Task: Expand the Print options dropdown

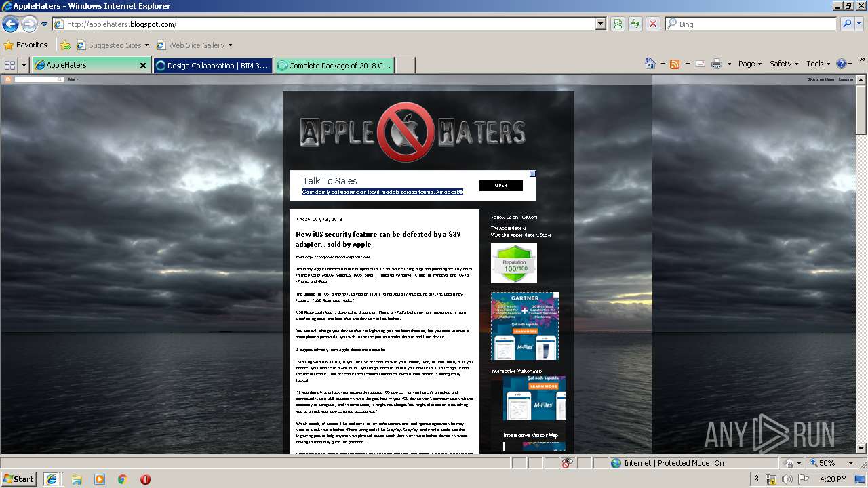Action: point(729,64)
